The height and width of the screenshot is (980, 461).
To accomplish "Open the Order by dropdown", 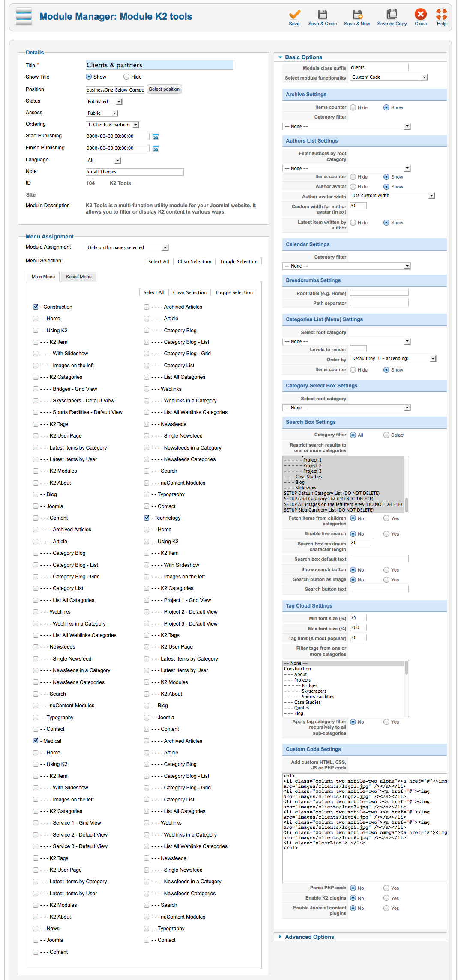I will coord(393,358).
